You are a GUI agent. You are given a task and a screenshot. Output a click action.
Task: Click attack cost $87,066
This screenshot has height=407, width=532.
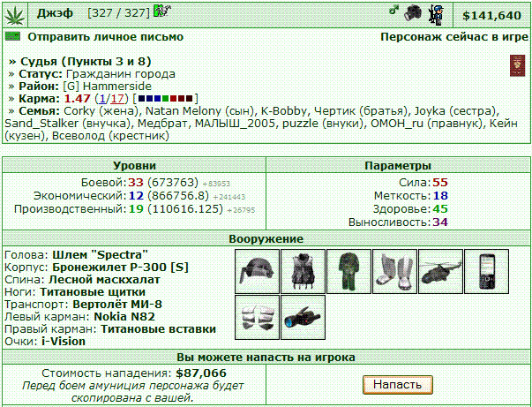[x=201, y=373]
